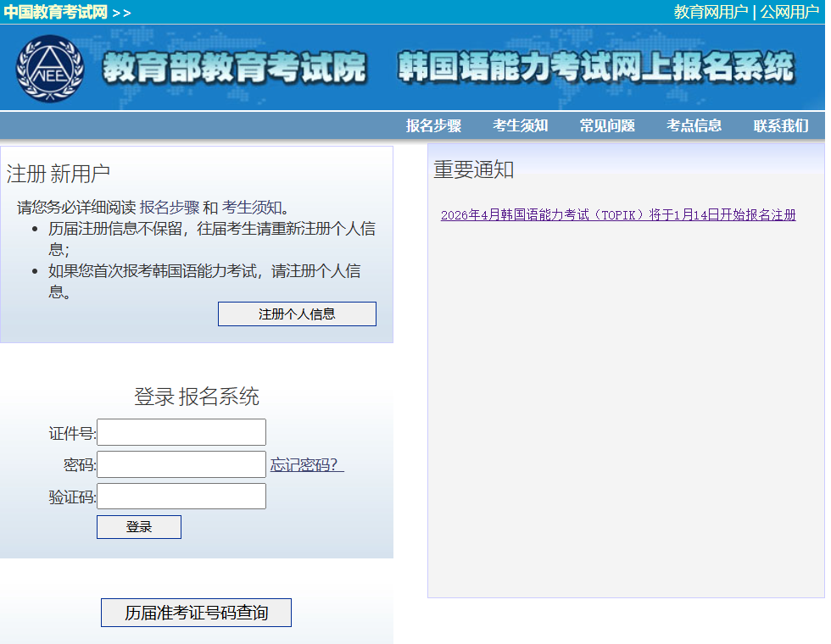The image size is (831, 644).
Task: Open 报名步骤 in the navigation bar
Action: coord(433,125)
